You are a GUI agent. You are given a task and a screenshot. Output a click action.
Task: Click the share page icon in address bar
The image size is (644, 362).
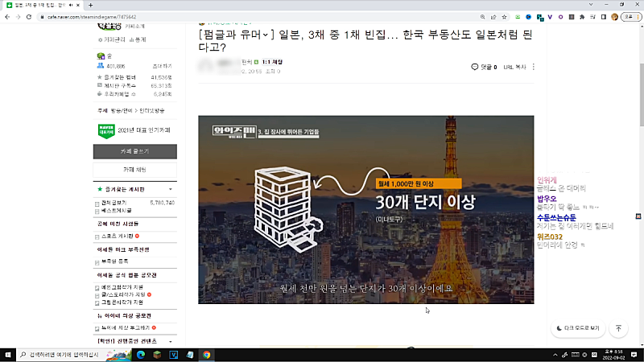[493, 17]
